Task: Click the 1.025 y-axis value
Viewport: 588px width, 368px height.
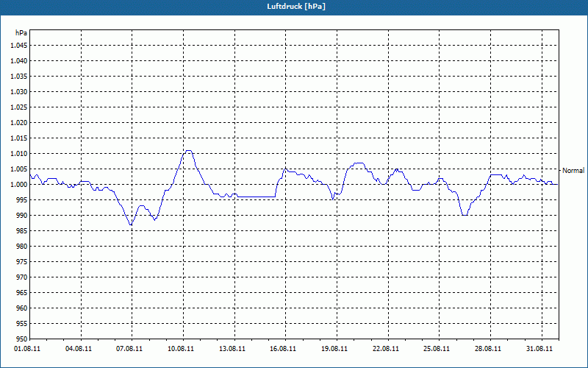Action: (19, 107)
